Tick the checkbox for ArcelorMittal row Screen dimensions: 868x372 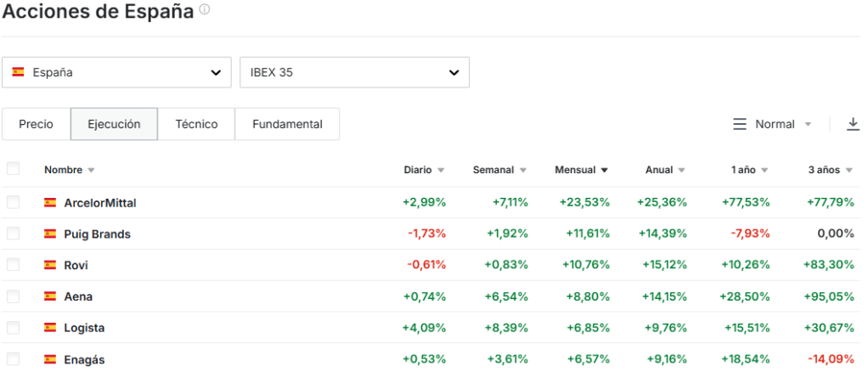13,202
